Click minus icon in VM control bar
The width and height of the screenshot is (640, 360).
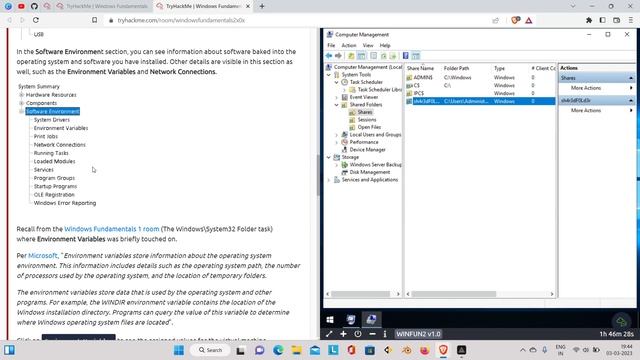[x=372, y=334]
